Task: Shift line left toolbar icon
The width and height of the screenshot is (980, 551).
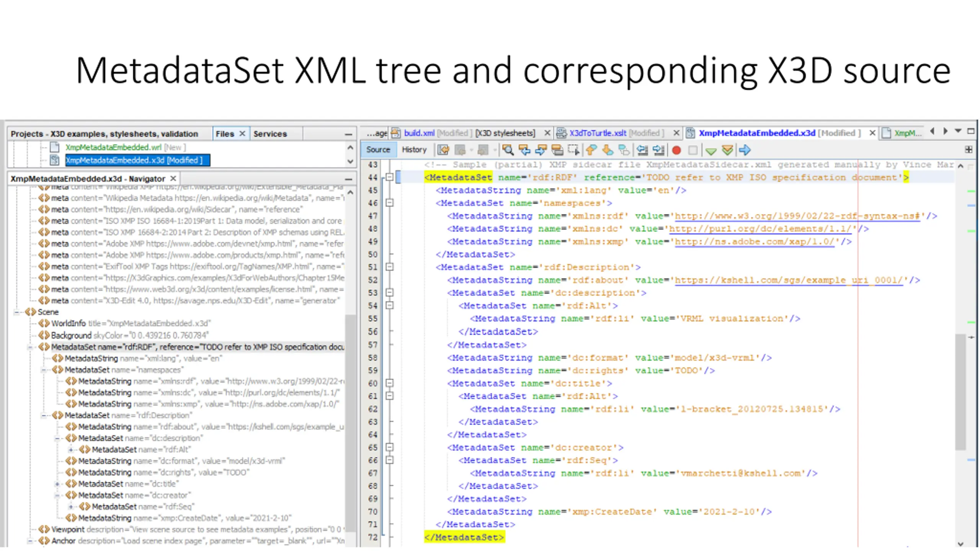Action: 642,150
